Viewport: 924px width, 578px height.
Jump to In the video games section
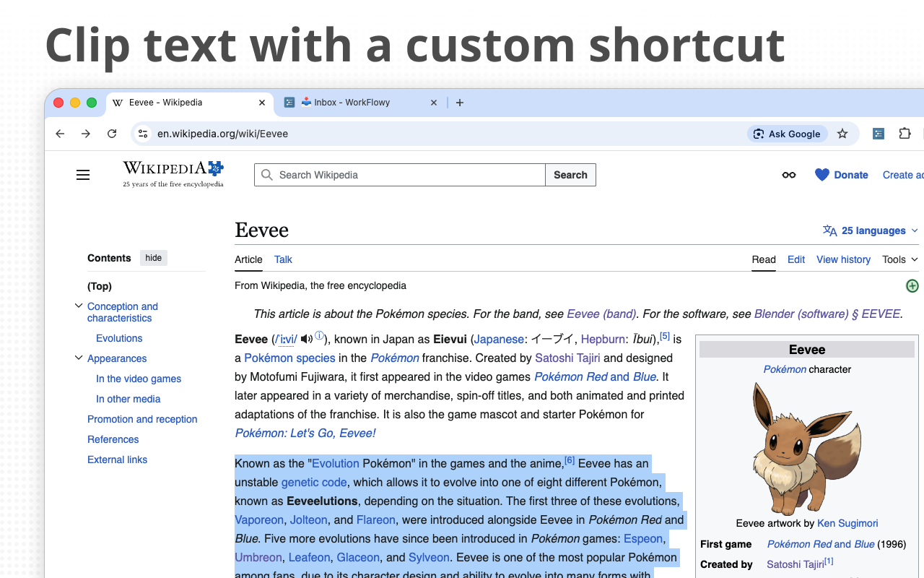(x=139, y=379)
